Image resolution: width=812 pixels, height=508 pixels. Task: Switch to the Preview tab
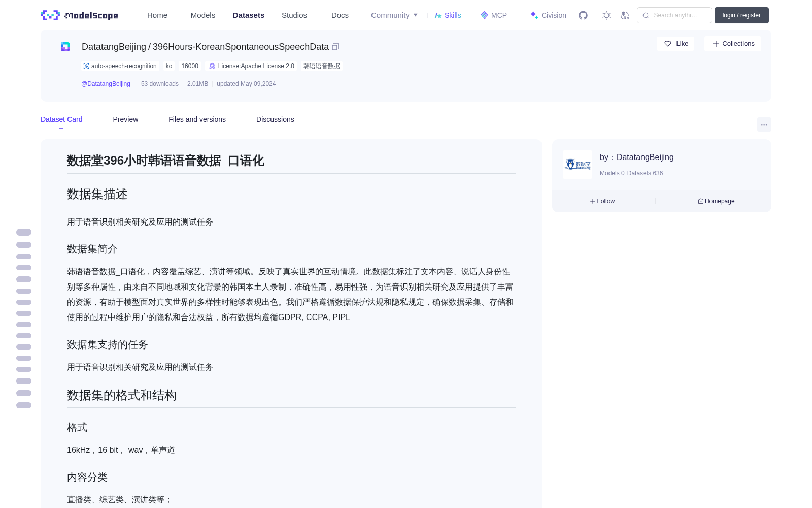(125, 119)
